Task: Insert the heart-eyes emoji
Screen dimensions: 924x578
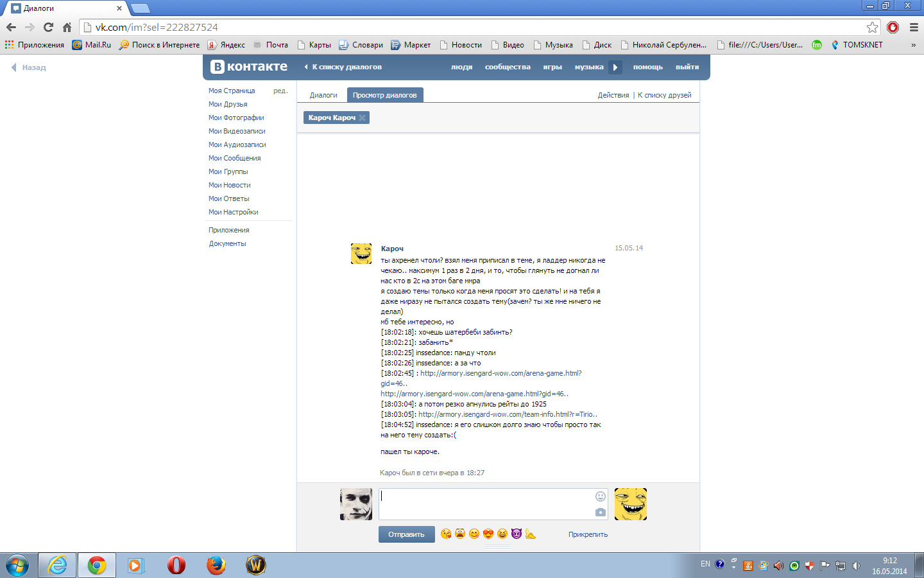Action: click(x=488, y=534)
